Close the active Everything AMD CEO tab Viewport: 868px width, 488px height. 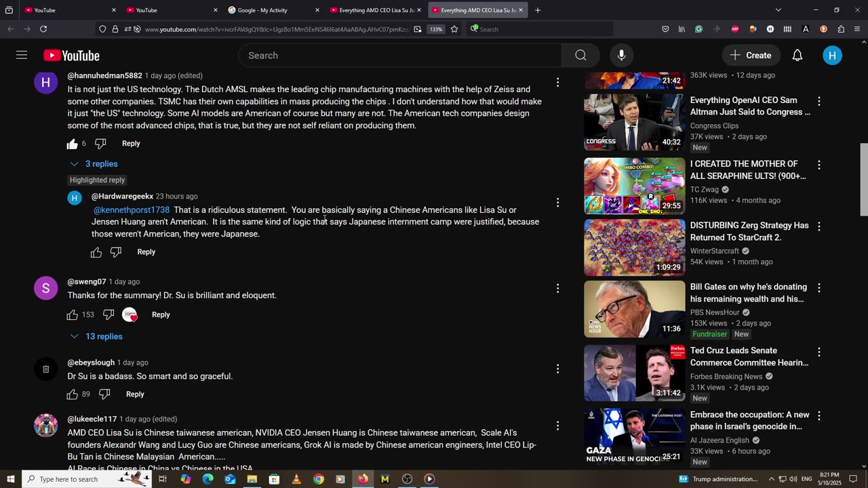(521, 10)
